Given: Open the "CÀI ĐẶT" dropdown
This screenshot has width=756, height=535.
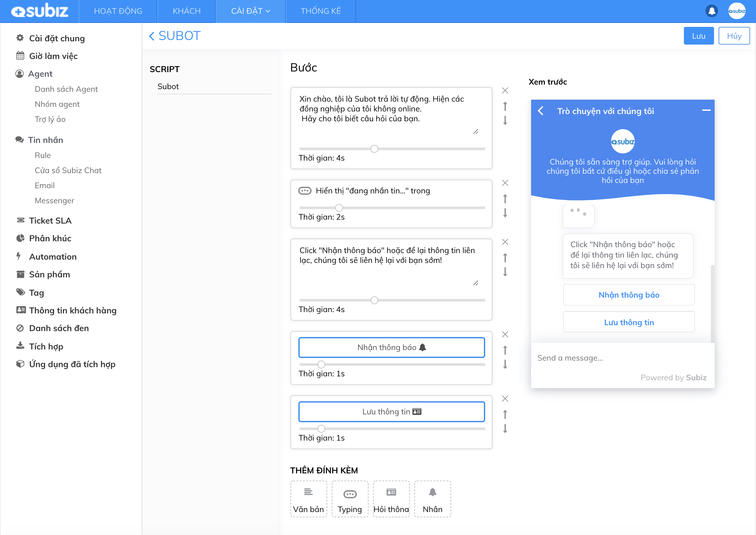Looking at the screenshot, I should (x=250, y=11).
